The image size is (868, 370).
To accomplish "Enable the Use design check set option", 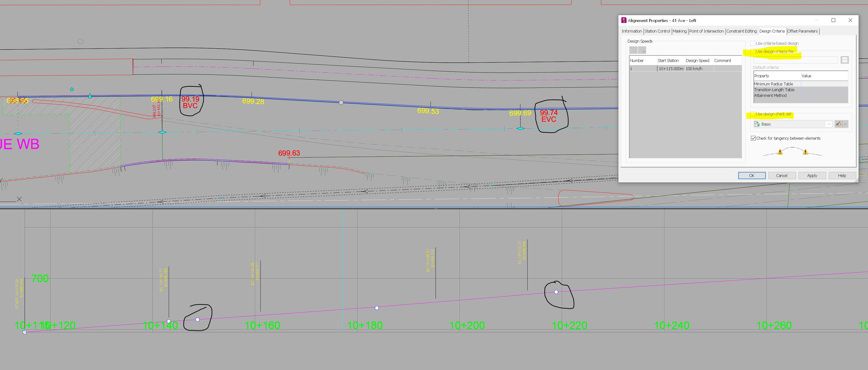I will click(x=753, y=115).
